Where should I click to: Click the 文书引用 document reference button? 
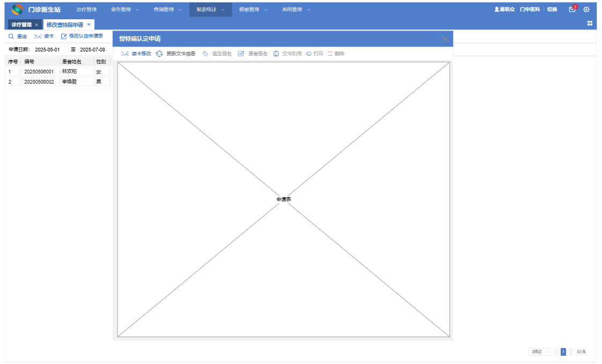pos(288,54)
